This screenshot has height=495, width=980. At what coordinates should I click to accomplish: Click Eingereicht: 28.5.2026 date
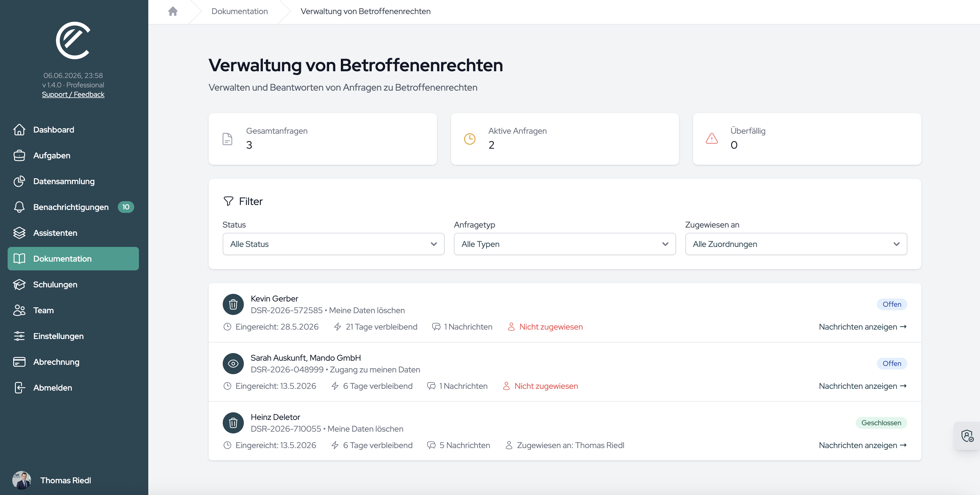[x=277, y=327]
